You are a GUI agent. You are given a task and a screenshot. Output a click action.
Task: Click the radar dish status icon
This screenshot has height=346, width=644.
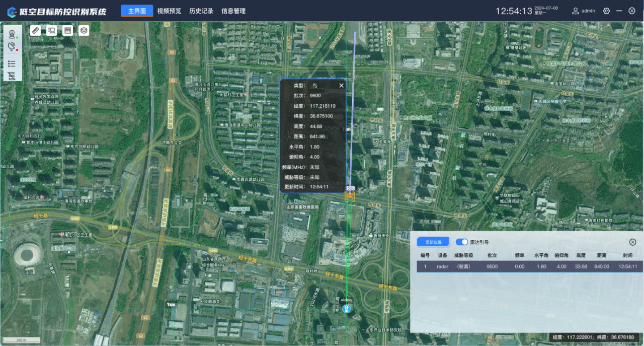[x=12, y=46]
